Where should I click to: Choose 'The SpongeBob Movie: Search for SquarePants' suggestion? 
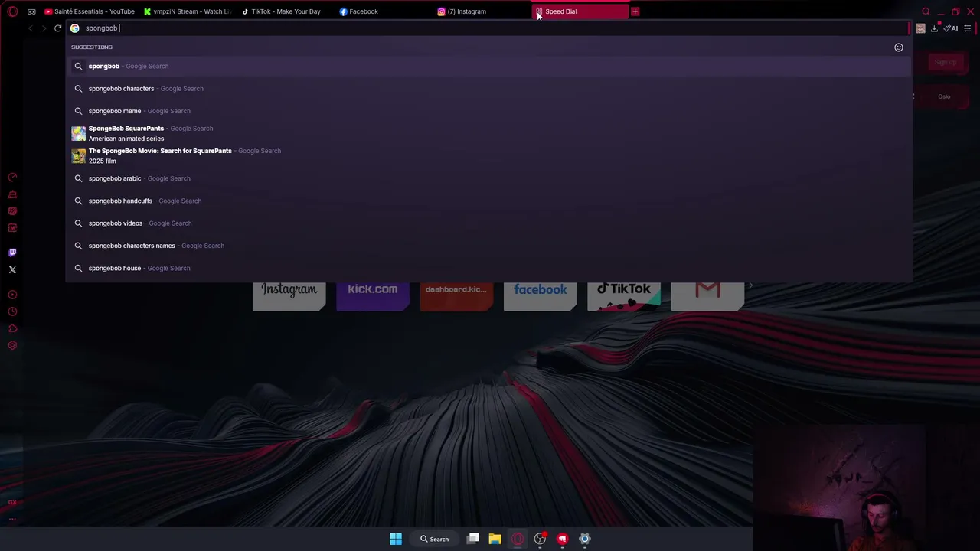488,156
